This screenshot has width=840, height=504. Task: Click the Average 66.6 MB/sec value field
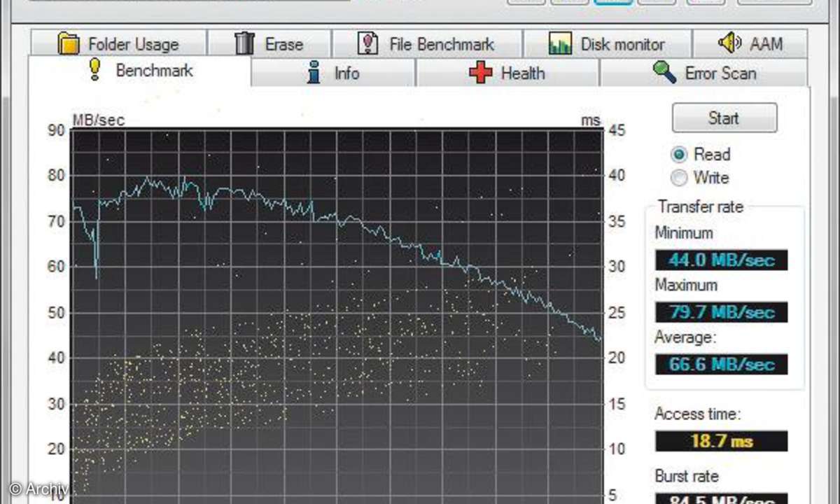click(x=721, y=364)
